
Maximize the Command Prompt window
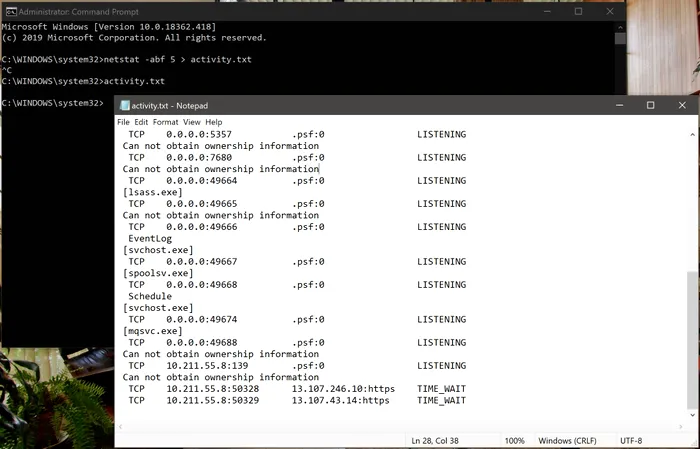[578, 10]
